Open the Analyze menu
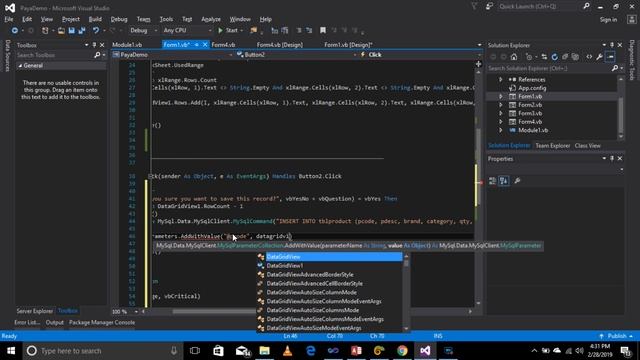This screenshot has height=360, width=640. [211, 19]
